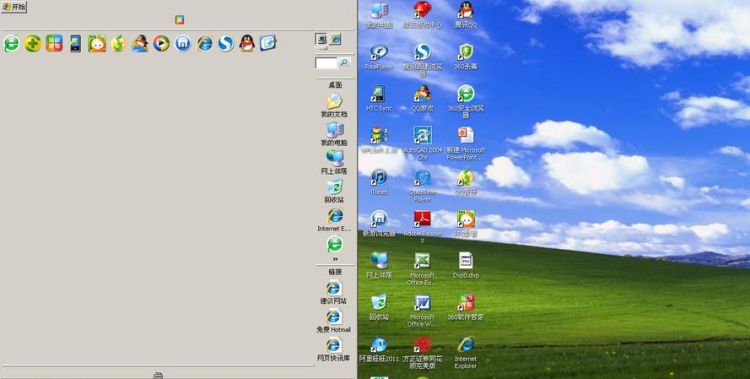Screen dimensions: 750x379
Task: Open 360 Safeguard yellow-green plus icon in quick launch
Action: click(x=33, y=44)
